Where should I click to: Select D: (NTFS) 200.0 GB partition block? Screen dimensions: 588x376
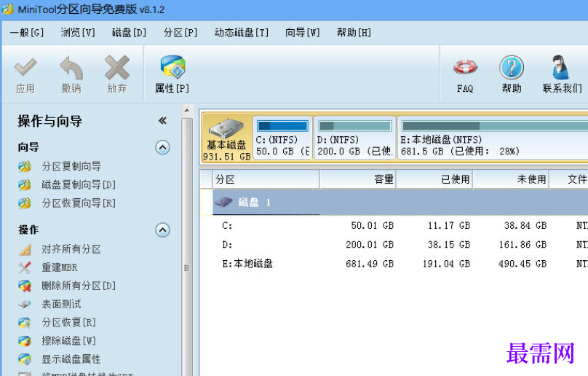coord(354,138)
